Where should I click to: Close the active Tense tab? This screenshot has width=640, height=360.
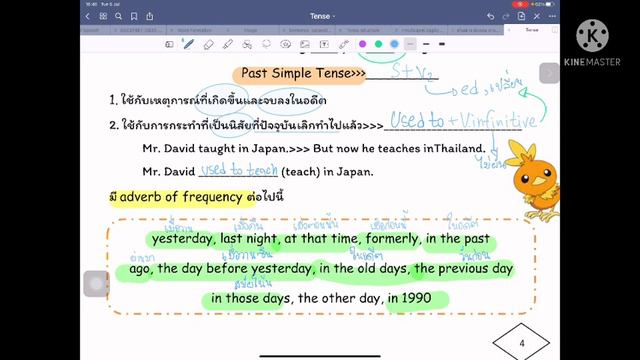(509, 30)
